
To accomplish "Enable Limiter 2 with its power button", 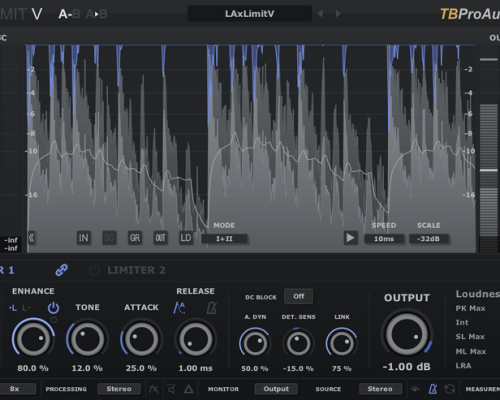I will (95, 270).
